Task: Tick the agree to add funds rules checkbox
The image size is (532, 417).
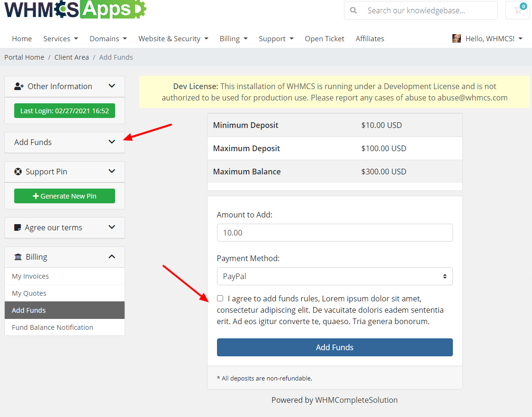Action: 220,298
